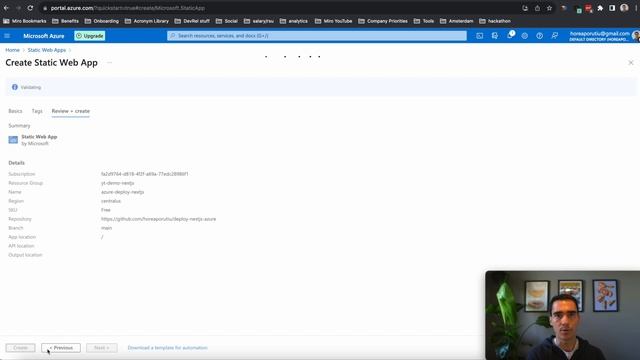Click the Validating info icon
This screenshot has width=640, height=360.
point(15,87)
